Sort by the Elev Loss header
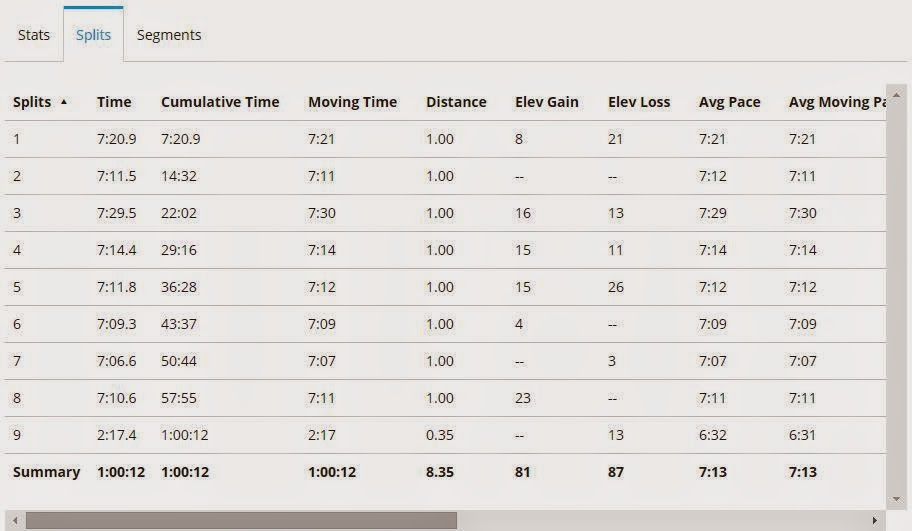The image size is (912, 531). (x=639, y=102)
